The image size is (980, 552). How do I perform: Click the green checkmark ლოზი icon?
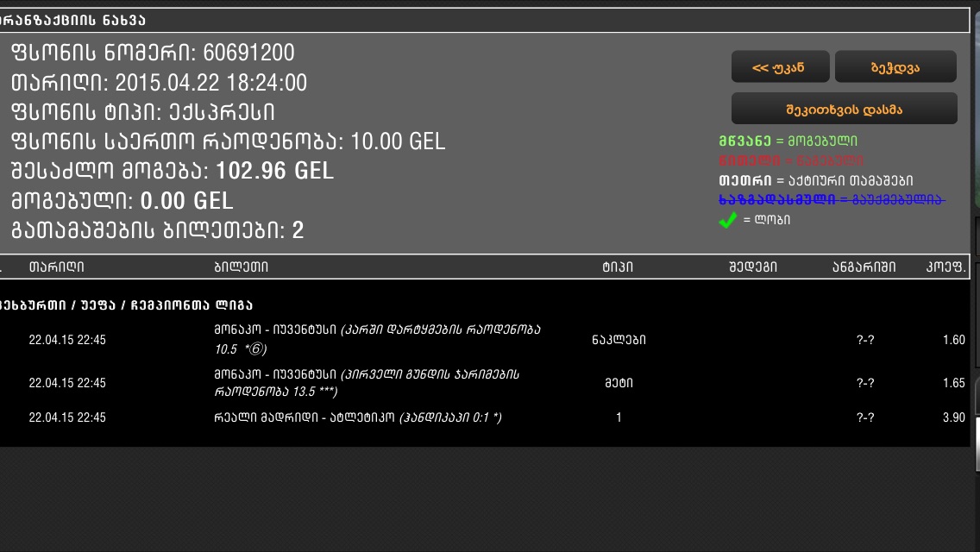[727, 220]
